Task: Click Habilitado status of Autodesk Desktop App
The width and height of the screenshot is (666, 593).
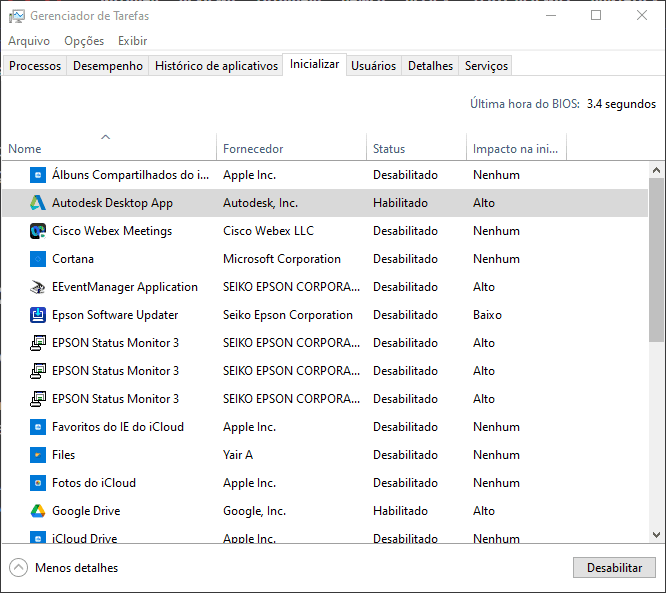Action: click(x=400, y=203)
